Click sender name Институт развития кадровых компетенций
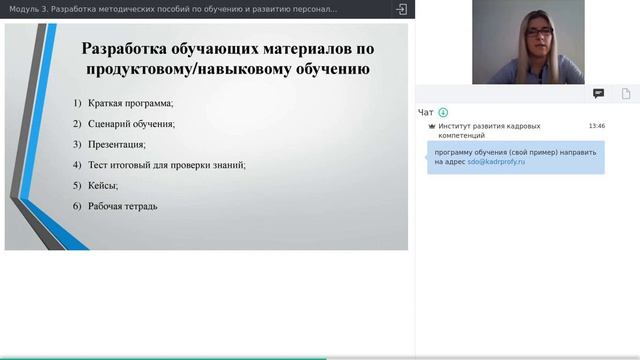Image resolution: width=640 pixels, height=360 pixels. 489,131
